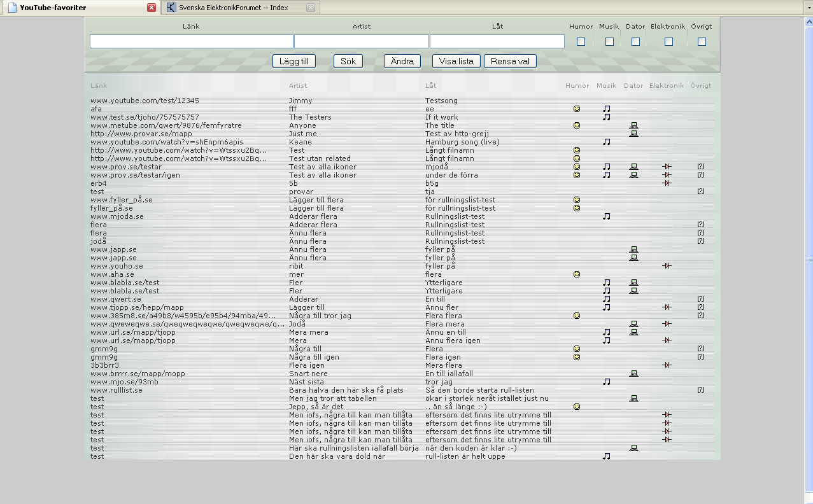
Task: Click the computer icon in the Anyone row
Action: (x=633, y=125)
